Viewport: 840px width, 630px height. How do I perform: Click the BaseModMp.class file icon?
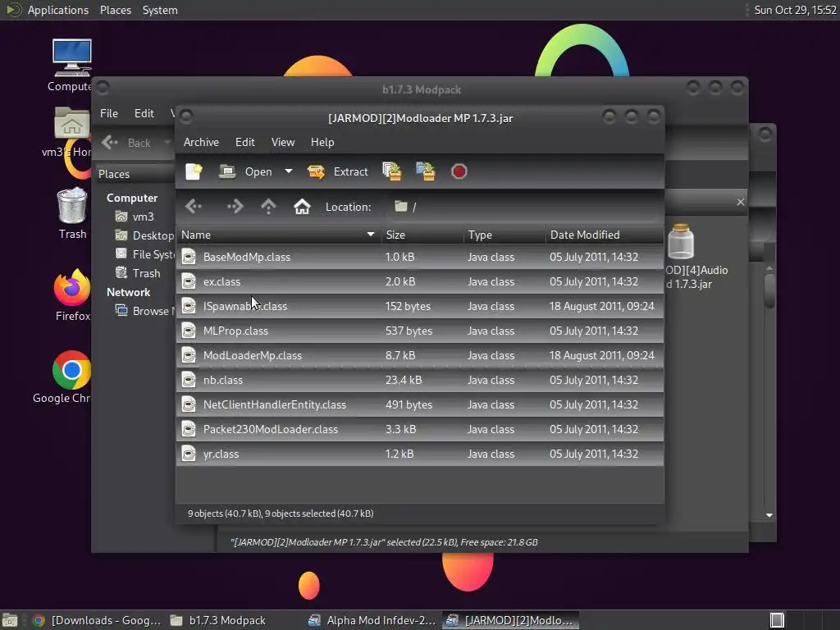[189, 257]
